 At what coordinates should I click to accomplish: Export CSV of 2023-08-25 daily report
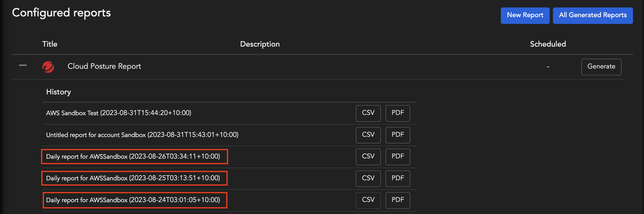click(368, 178)
